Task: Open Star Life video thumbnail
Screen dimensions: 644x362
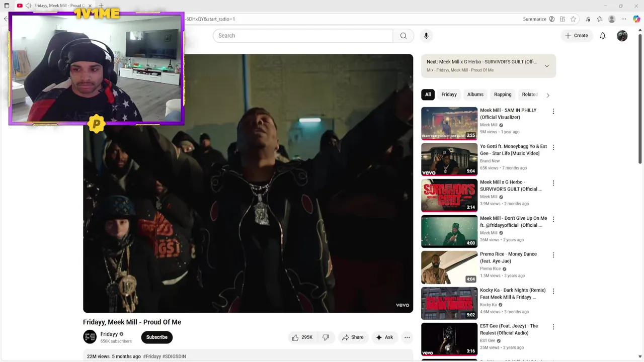Action: coord(449,159)
